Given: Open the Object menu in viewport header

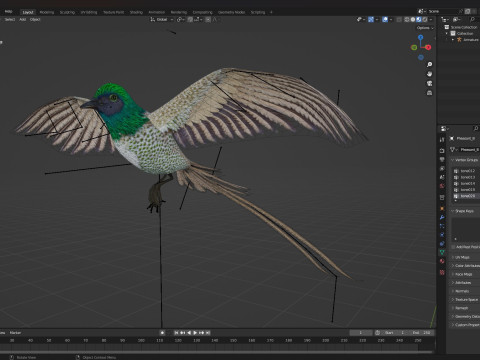Looking at the screenshot, I should [35, 20].
